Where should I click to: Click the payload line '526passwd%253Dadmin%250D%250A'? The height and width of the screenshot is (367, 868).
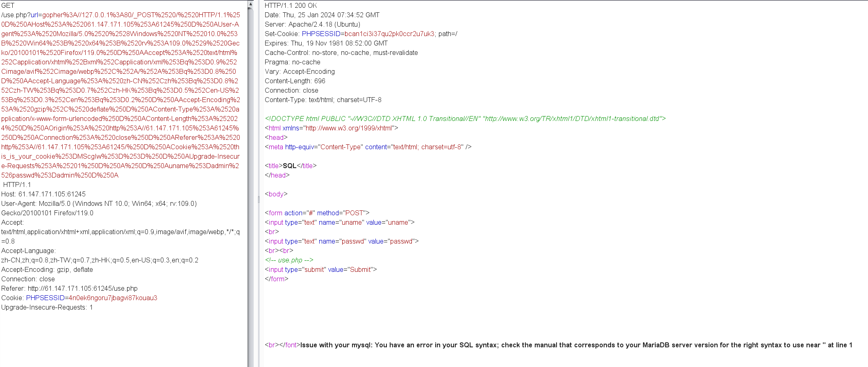pos(60,175)
